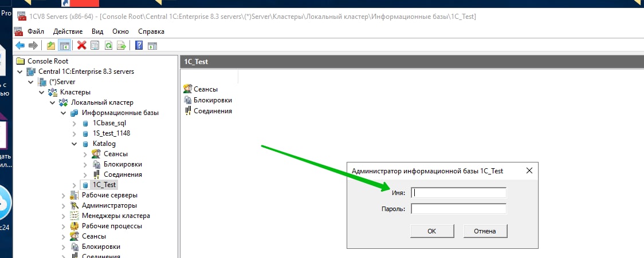Image resolution: width=644 pixels, height=258 pixels.
Task: Select Сеансы label below Рабочие процессы
Action: coord(93,236)
